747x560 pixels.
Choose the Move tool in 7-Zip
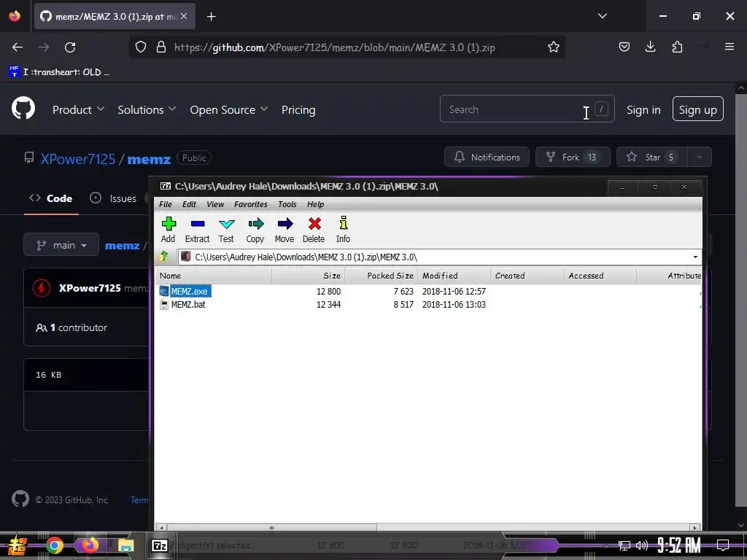coord(285,230)
